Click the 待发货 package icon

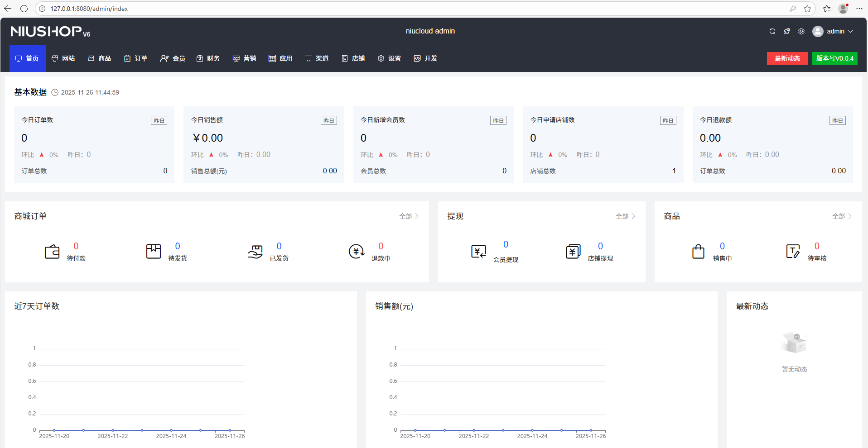[x=154, y=252]
